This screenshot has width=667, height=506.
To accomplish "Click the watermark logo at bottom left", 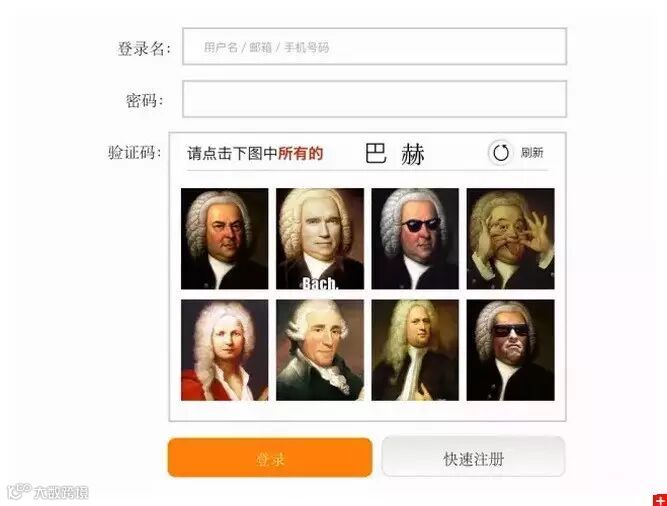I will tap(48, 492).
